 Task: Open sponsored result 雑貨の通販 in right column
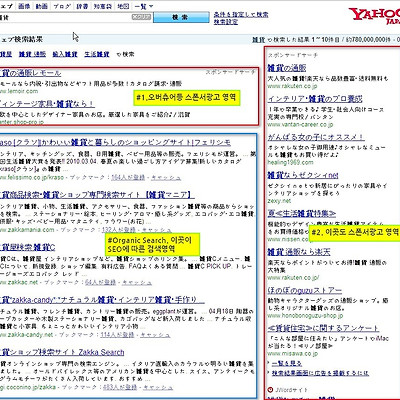point(287,68)
